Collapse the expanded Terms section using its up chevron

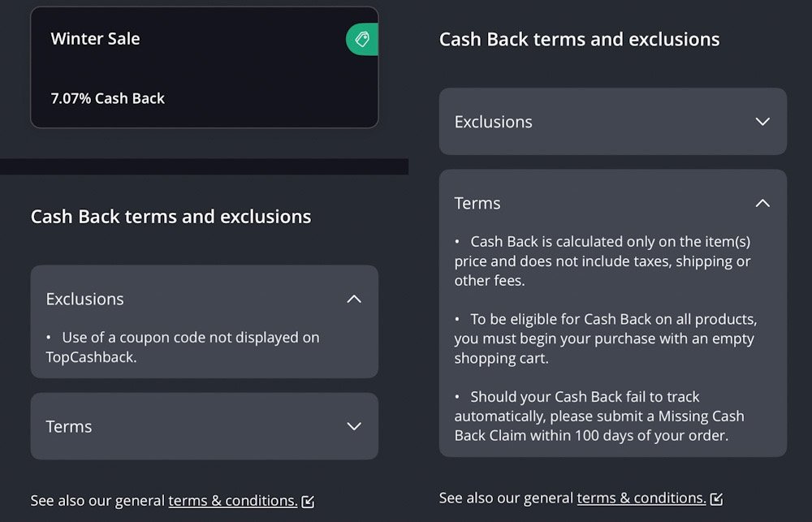[762, 203]
